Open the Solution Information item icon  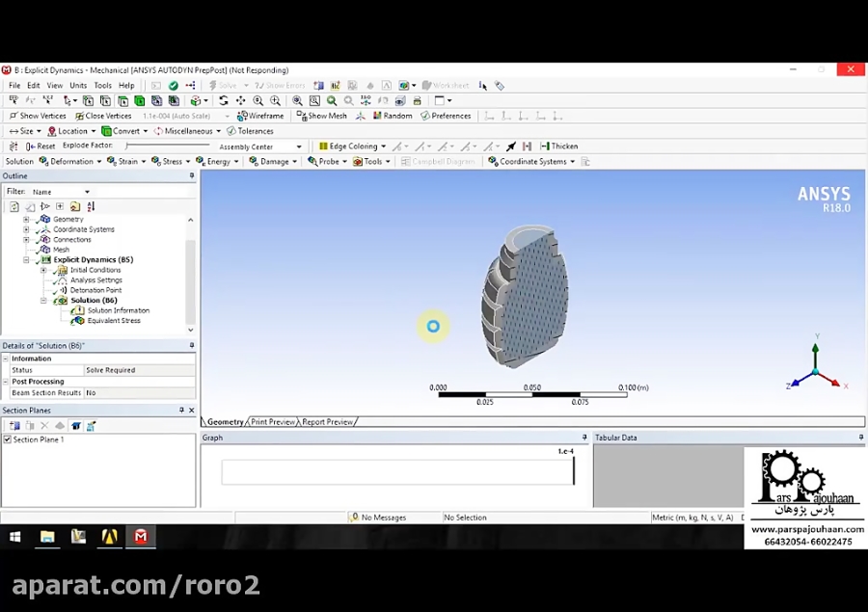[78, 310]
